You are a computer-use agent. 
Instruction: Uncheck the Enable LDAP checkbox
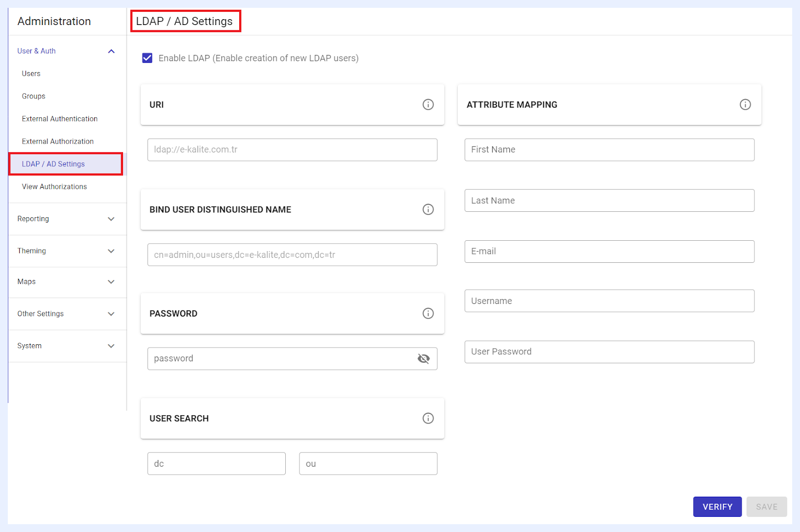tap(147, 58)
